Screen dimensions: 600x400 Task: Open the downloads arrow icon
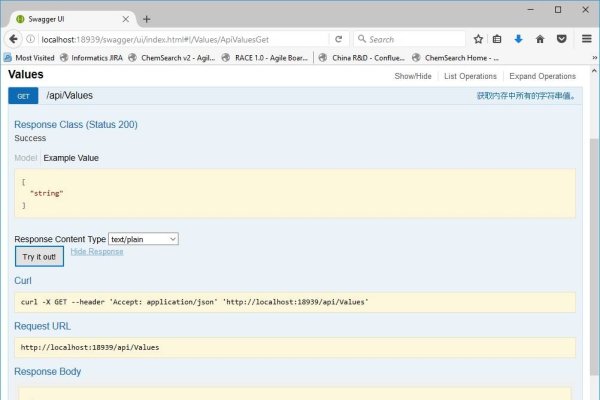coord(518,39)
